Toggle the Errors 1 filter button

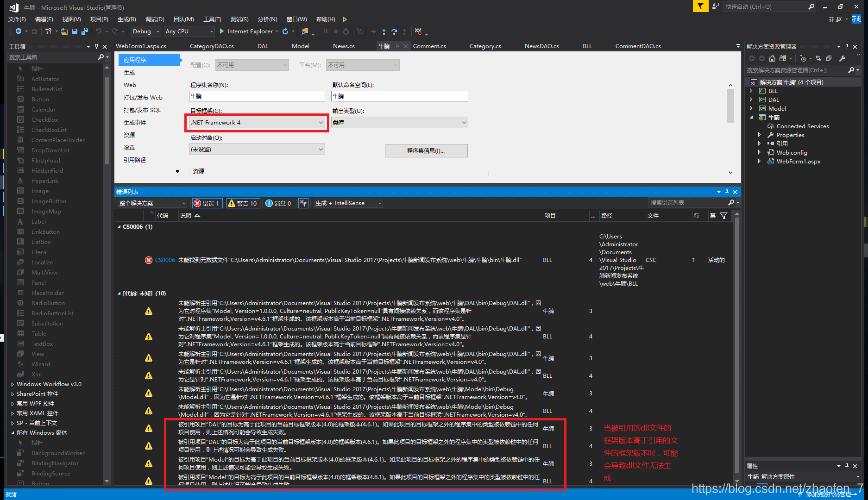[208, 203]
